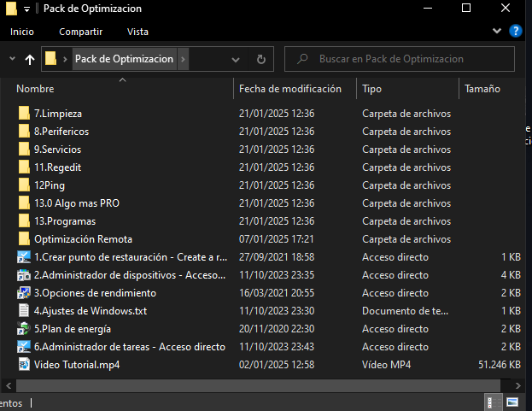
Task: Click the type 'Documento de te...'
Action: [x=405, y=311]
